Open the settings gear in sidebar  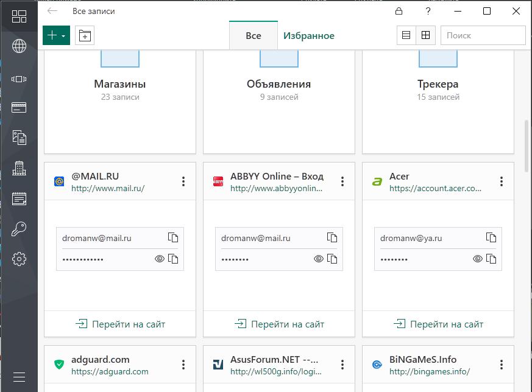[19, 259]
